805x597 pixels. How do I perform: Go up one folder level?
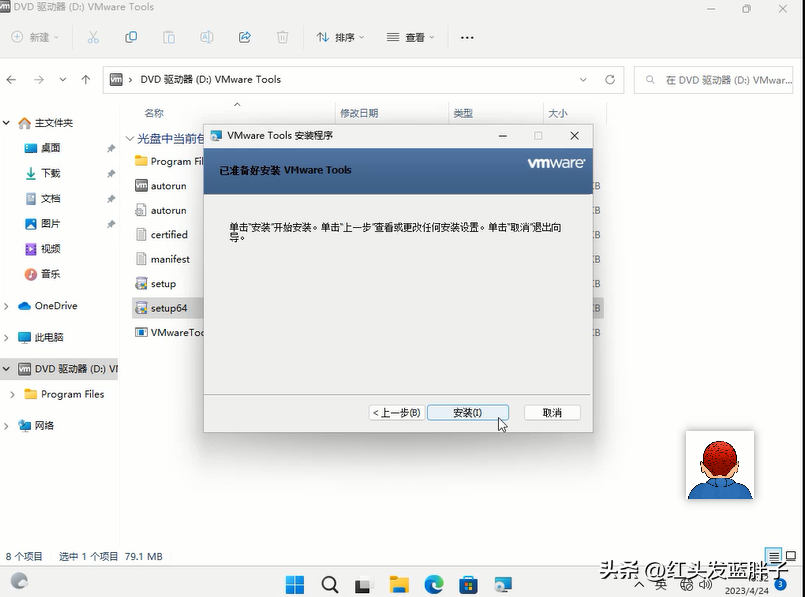[x=86, y=80]
